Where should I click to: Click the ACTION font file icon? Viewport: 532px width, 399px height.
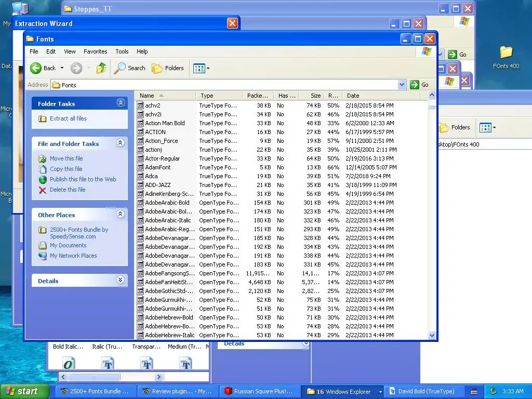[140, 131]
